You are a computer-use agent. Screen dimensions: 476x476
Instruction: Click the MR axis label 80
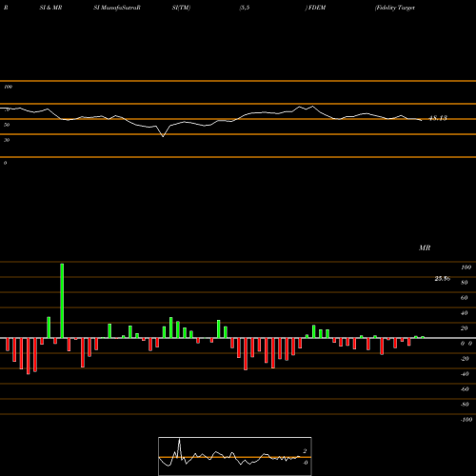(465, 283)
